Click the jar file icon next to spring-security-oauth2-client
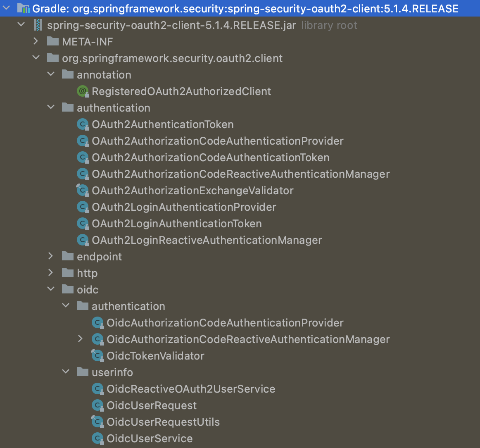 point(38,25)
